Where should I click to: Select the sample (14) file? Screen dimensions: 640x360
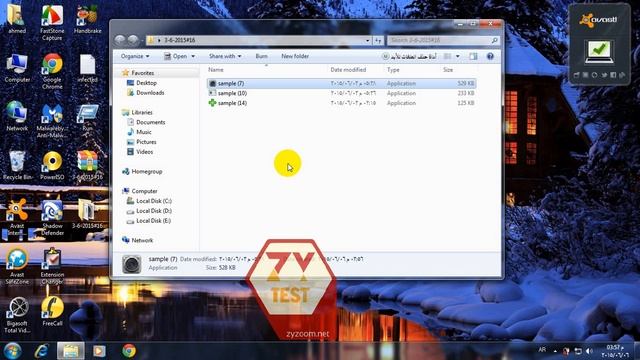341,103
